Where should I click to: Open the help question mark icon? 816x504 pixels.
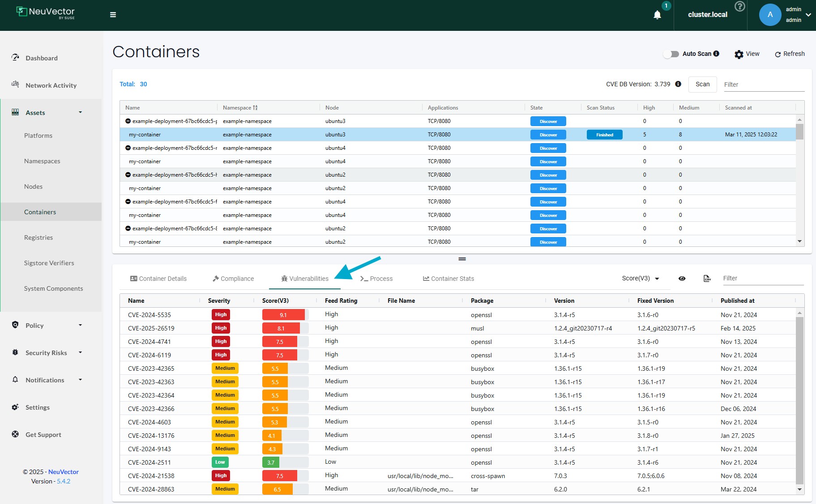pos(739,6)
